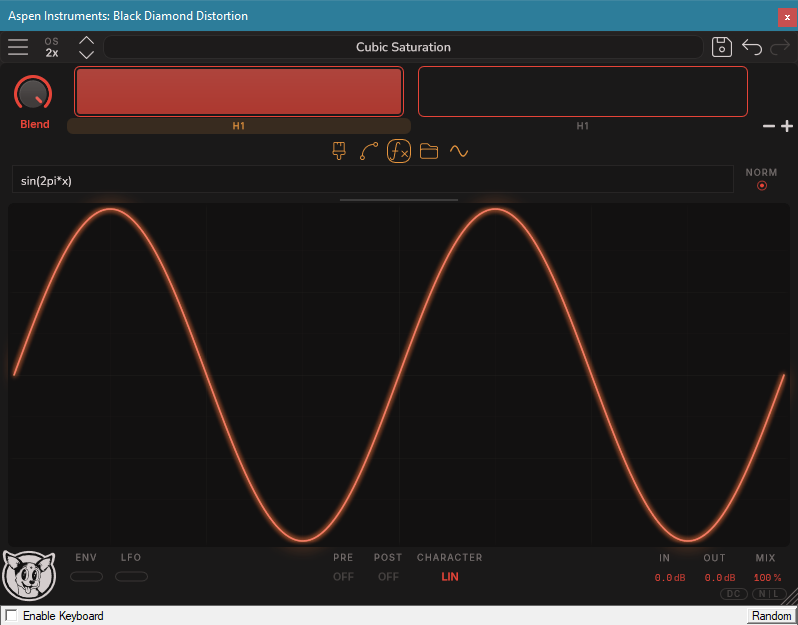Click the waveform display area curve

398,375
